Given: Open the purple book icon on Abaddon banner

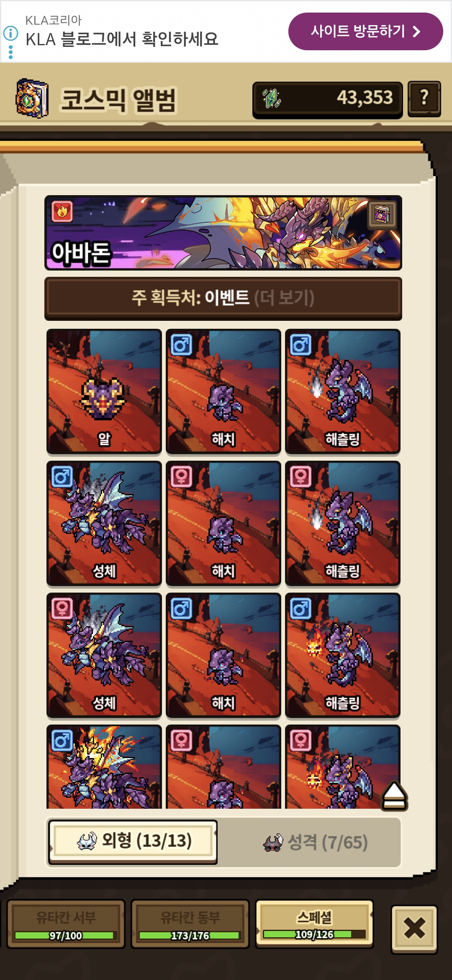Looking at the screenshot, I should [x=382, y=215].
